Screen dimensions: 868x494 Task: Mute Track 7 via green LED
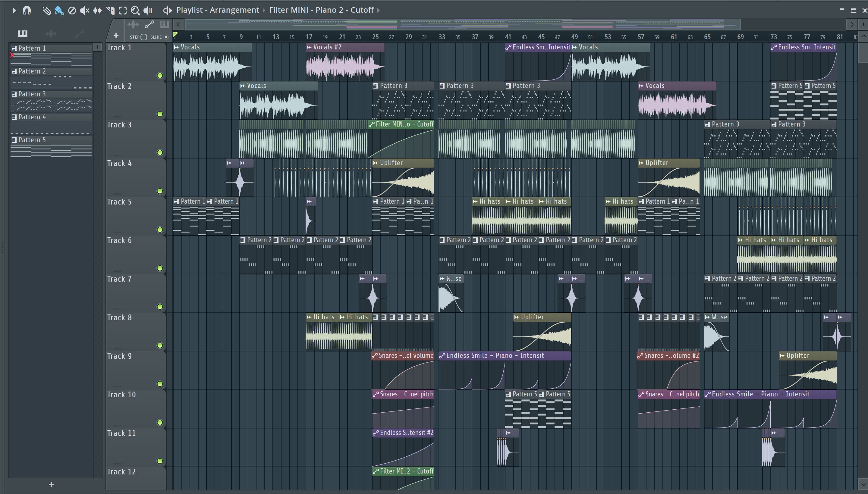pos(160,307)
